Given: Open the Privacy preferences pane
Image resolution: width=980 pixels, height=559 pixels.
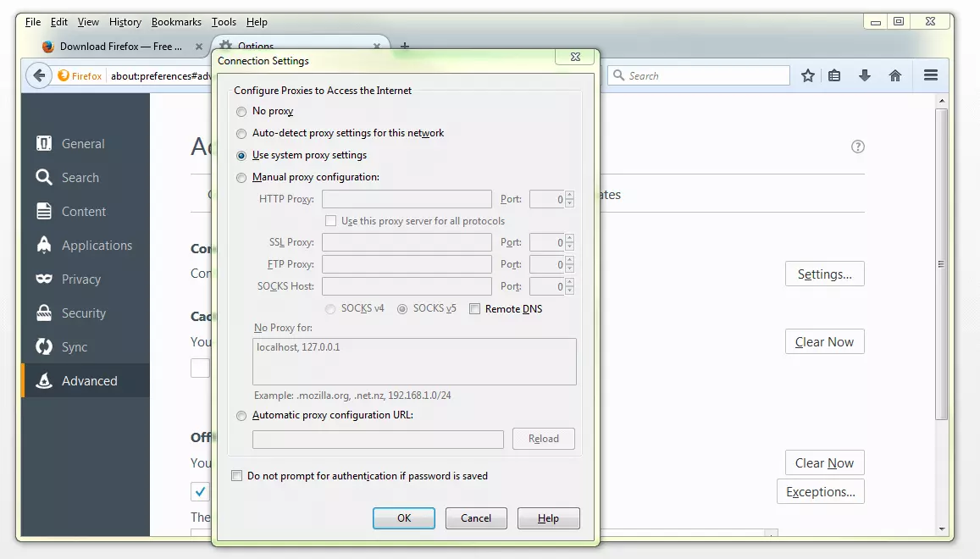Looking at the screenshot, I should pos(86,279).
